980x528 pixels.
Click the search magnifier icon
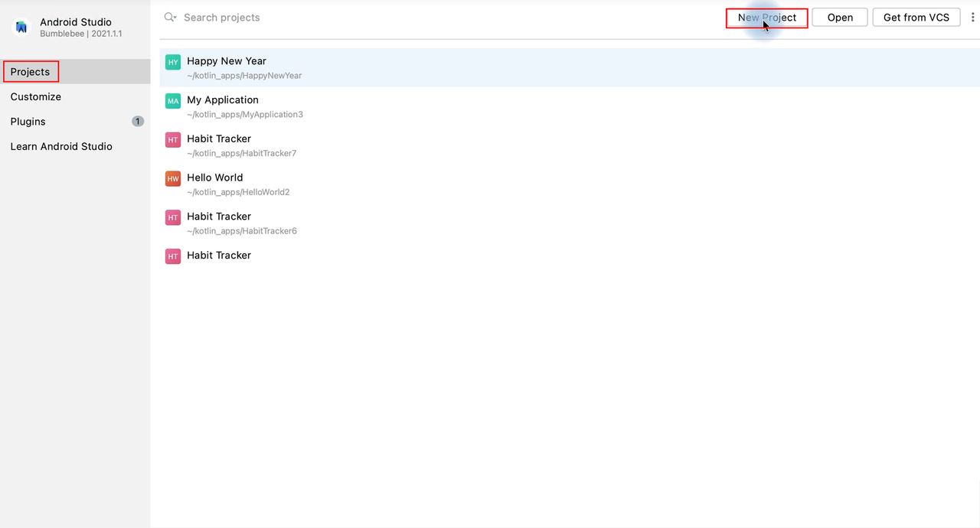(170, 17)
